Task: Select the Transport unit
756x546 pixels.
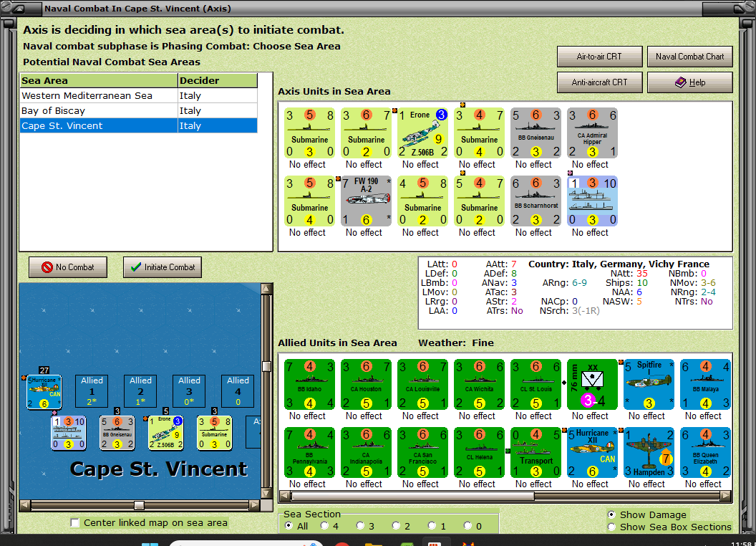Action: point(535,452)
